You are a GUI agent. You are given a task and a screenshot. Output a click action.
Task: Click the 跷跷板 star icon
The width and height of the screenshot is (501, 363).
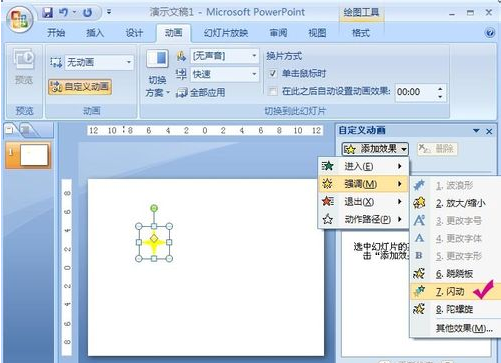click(419, 273)
